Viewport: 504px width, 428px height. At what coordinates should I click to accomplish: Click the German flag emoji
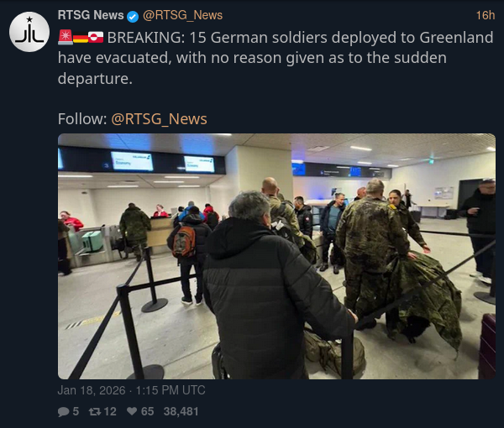coord(81,39)
